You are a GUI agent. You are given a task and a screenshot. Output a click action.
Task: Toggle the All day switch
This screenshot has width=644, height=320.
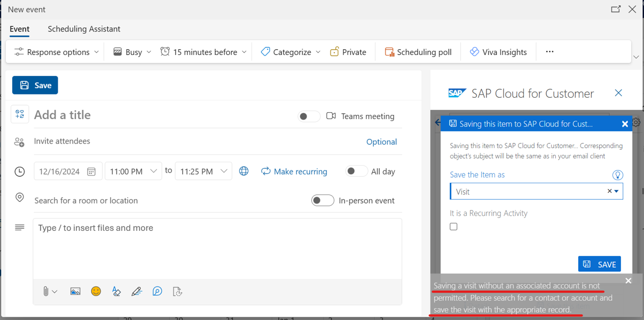click(356, 171)
